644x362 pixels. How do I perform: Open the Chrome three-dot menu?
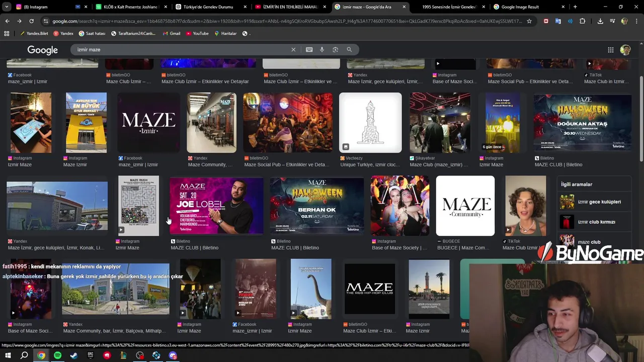pyautogui.click(x=636, y=21)
